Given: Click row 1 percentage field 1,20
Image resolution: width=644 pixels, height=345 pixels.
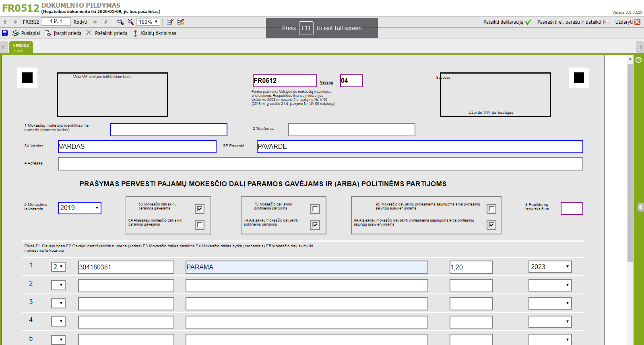Looking at the screenshot, I should [x=471, y=267].
